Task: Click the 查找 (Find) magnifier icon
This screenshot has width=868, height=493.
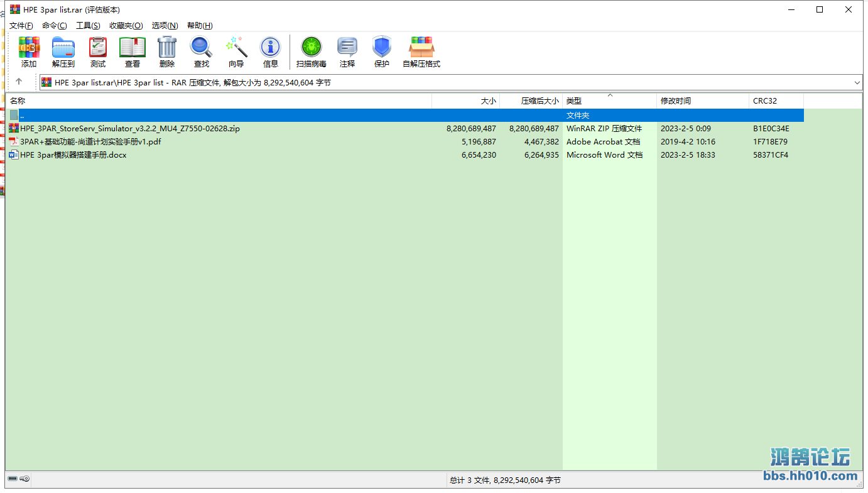Action: click(x=202, y=47)
